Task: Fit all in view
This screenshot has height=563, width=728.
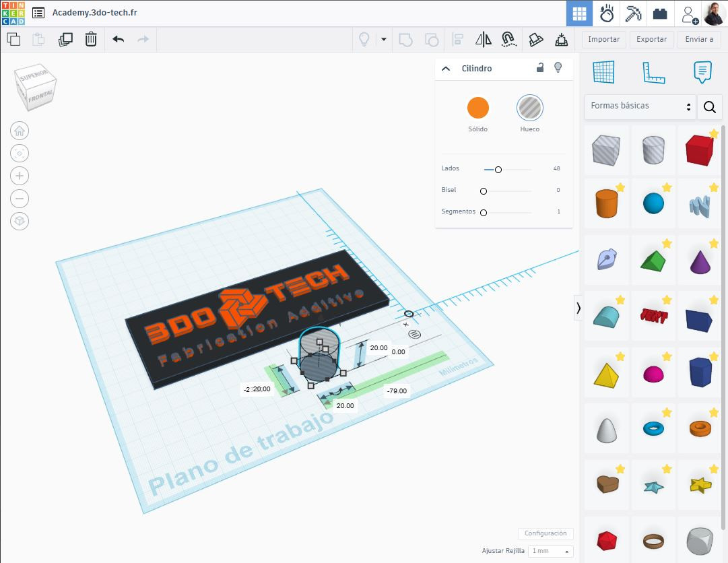Action: click(20, 153)
